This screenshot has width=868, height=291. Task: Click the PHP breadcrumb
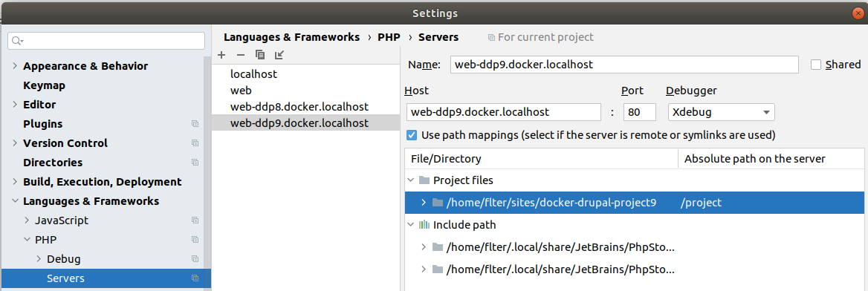tap(389, 38)
